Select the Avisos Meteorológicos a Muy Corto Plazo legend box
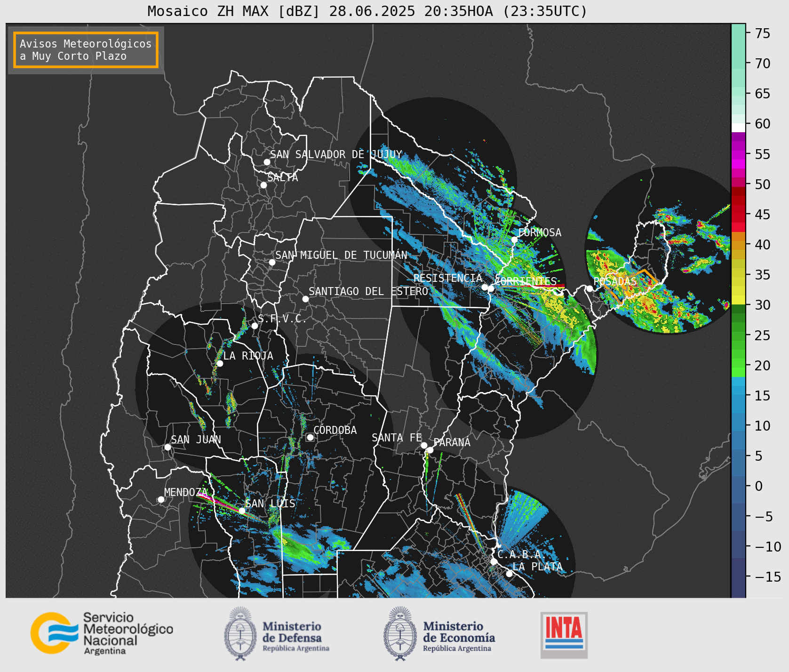This screenshot has height=672, width=789. 86,50
